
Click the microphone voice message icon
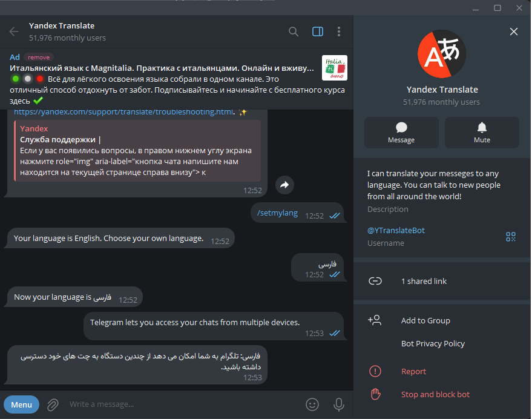[339, 404]
